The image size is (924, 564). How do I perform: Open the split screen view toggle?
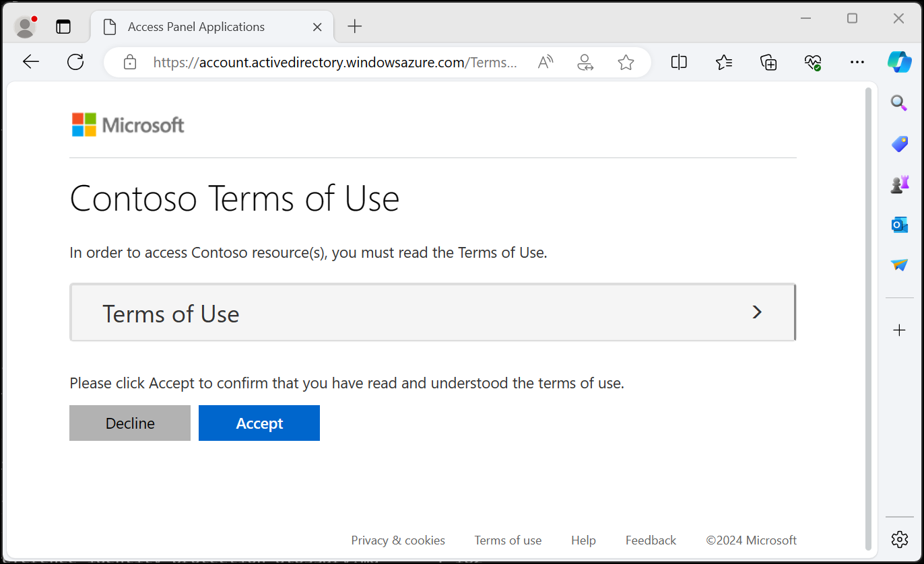click(678, 62)
